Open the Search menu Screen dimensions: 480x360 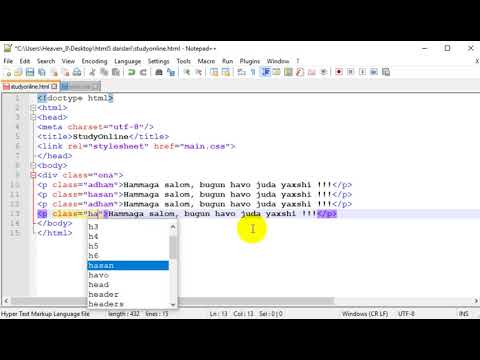tap(46, 61)
